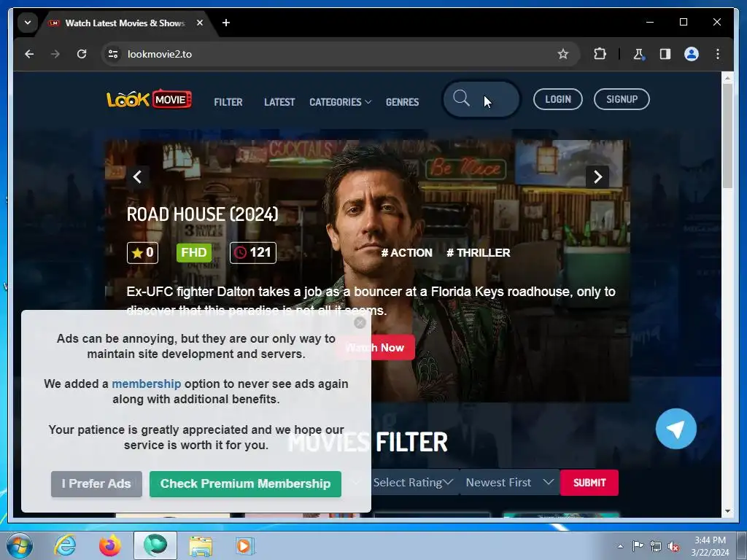Click the active browser taskbar button
Image resolution: width=747 pixels, height=560 pixels.
pos(155,545)
